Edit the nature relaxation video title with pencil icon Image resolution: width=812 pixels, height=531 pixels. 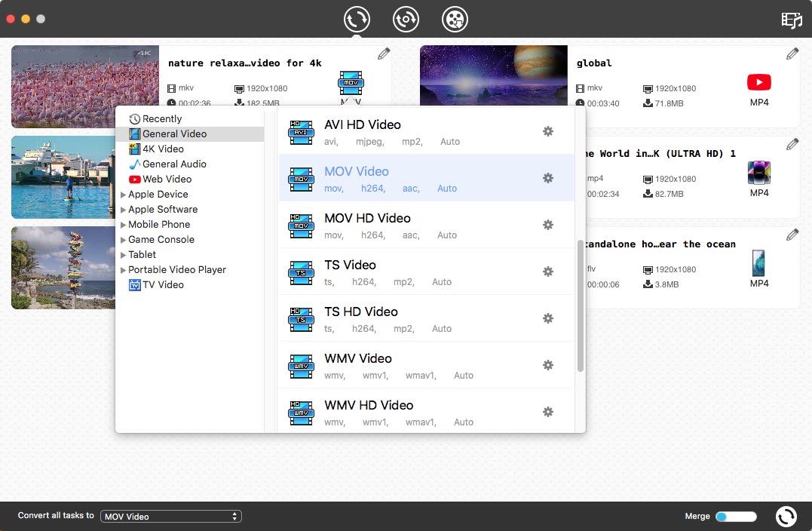pyautogui.click(x=383, y=54)
